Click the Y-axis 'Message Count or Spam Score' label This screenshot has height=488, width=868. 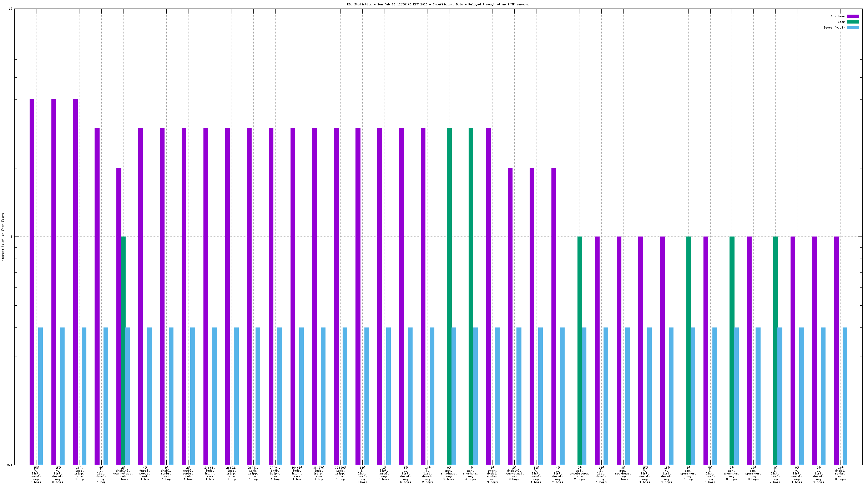pyautogui.click(x=3, y=237)
